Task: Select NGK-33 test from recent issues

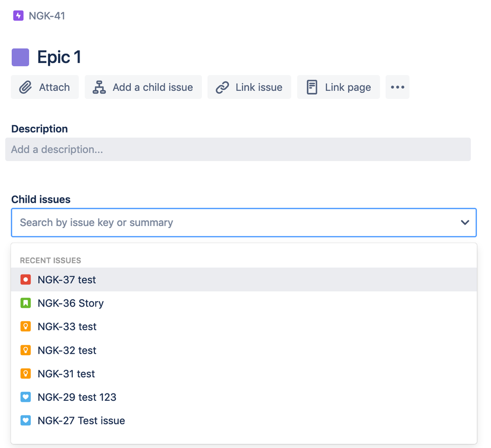Action: [244, 327]
